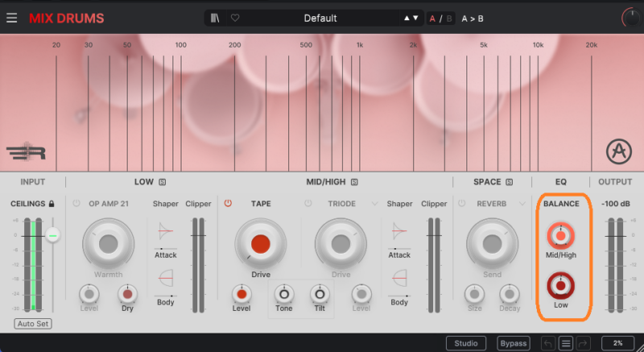The image size is (644, 352).
Task: Click the Ceilings lock icon
Action: [52, 204]
